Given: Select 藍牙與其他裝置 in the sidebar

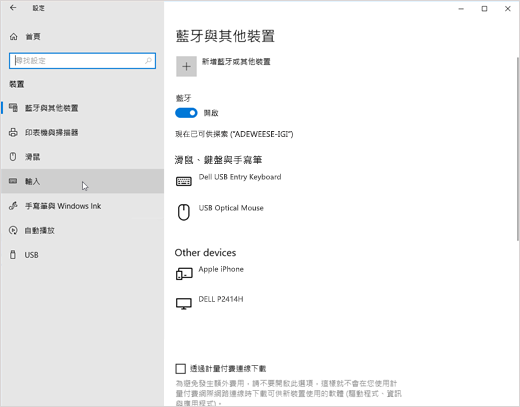Looking at the screenshot, I should pyautogui.click(x=82, y=108).
